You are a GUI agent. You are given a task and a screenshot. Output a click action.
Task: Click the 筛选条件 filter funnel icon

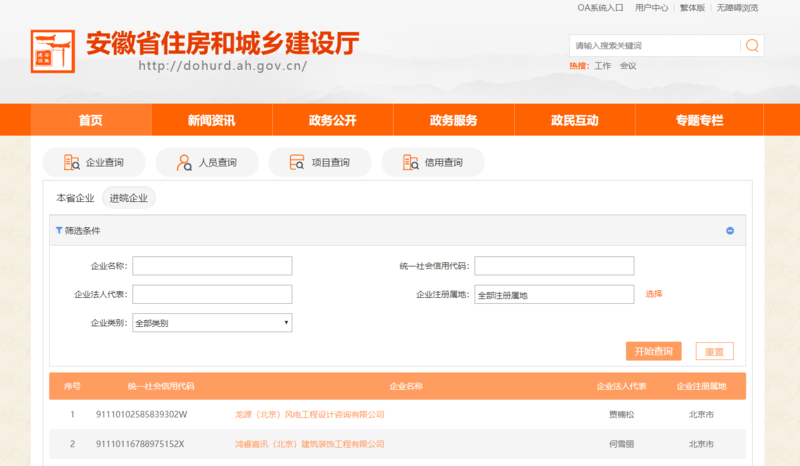(x=59, y=231)
